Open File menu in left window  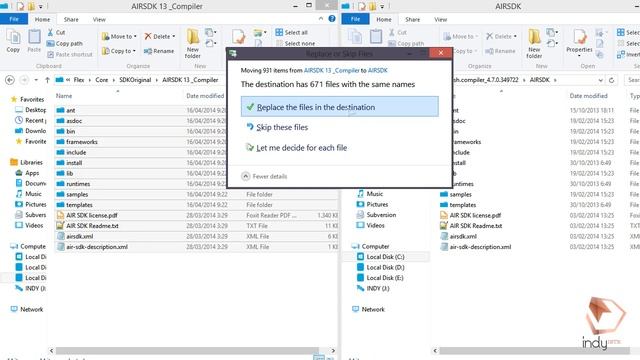click(x=14, y=19)
